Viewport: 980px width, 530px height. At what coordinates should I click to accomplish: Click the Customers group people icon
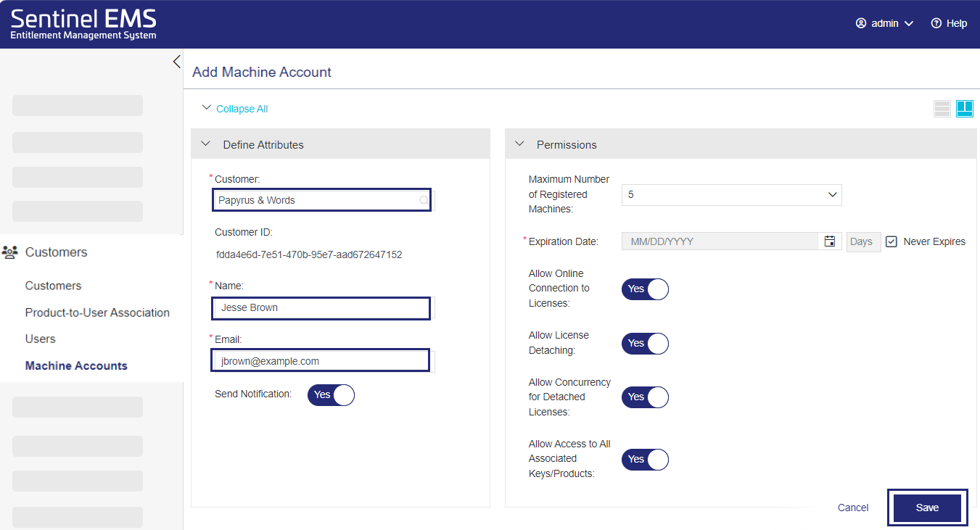(10, 252)
